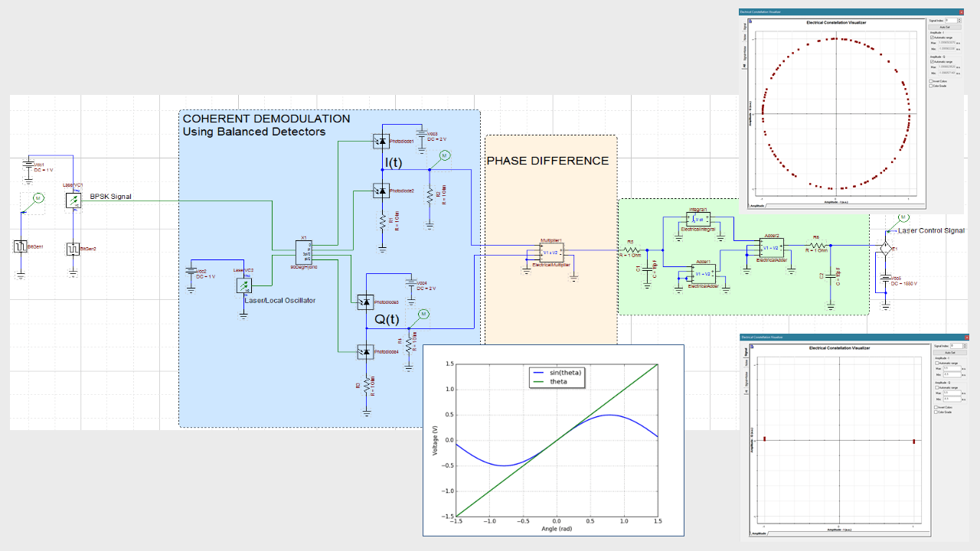
Task: Select the LaserVC1 BPSK signal source
Action: tap(74, 201)
